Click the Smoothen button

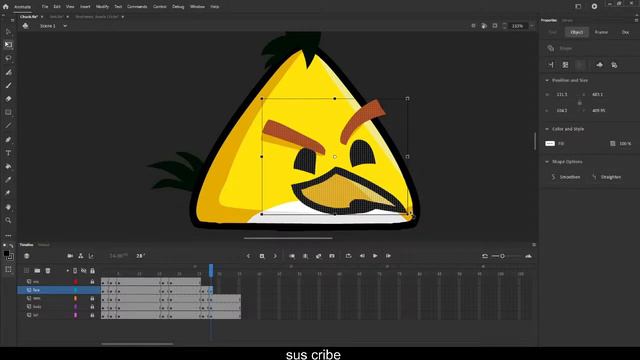566,177
